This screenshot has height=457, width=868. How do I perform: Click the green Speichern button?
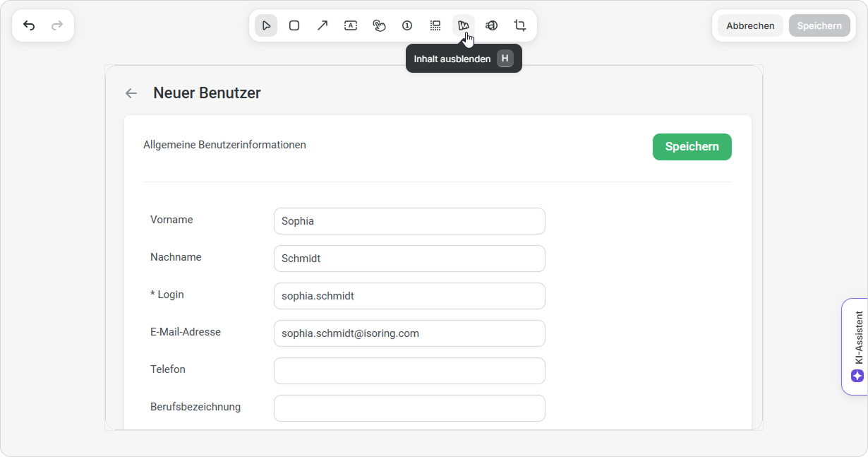(x=692, y=147)
